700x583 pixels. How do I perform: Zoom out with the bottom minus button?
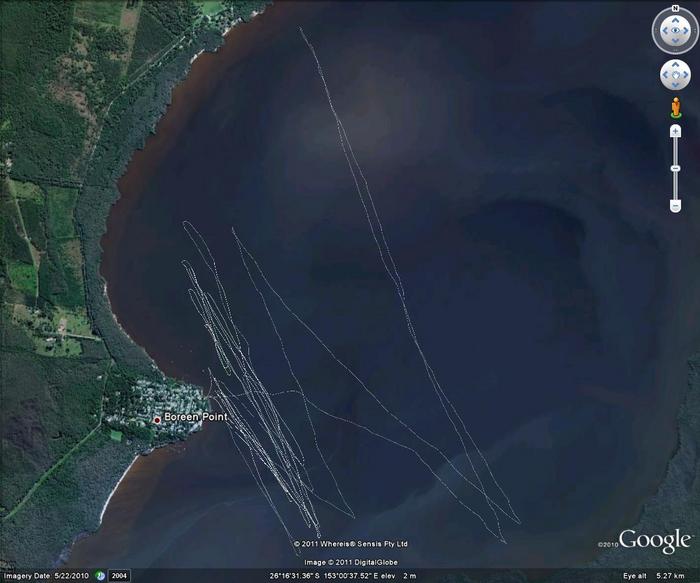pyautogui.click(x=675, y=205)
